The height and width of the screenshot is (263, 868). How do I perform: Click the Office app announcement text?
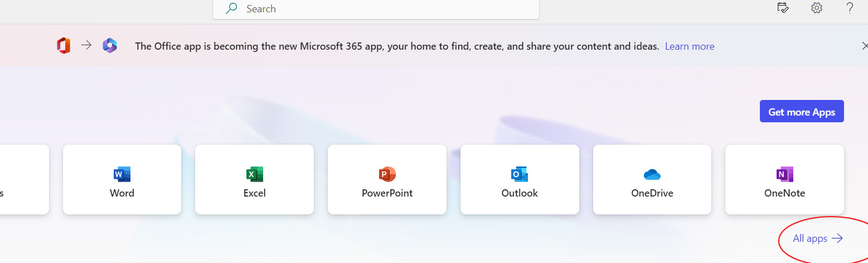point(397,46)
